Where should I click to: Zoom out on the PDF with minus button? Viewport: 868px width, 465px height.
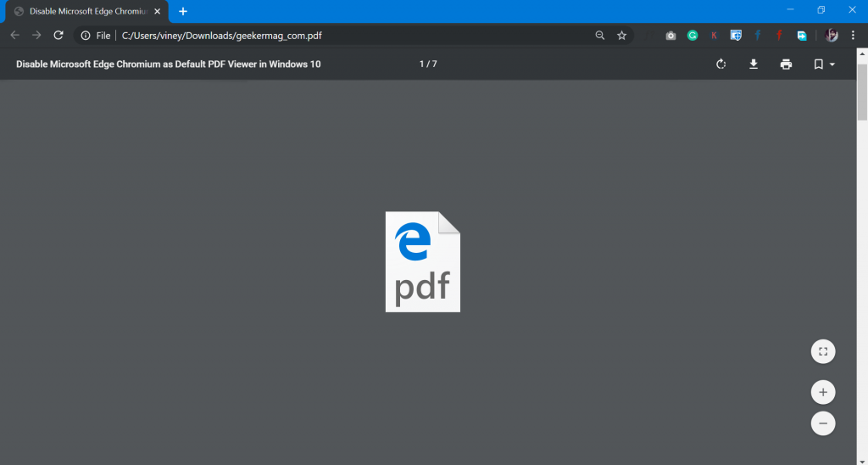tap(823, 423)
